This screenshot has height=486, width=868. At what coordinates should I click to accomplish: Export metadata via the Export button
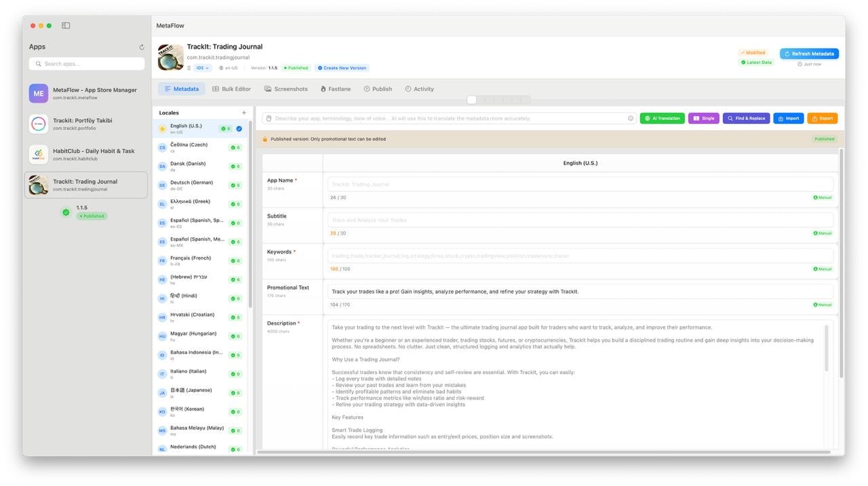pyautogui.click(x=822, y=117)
